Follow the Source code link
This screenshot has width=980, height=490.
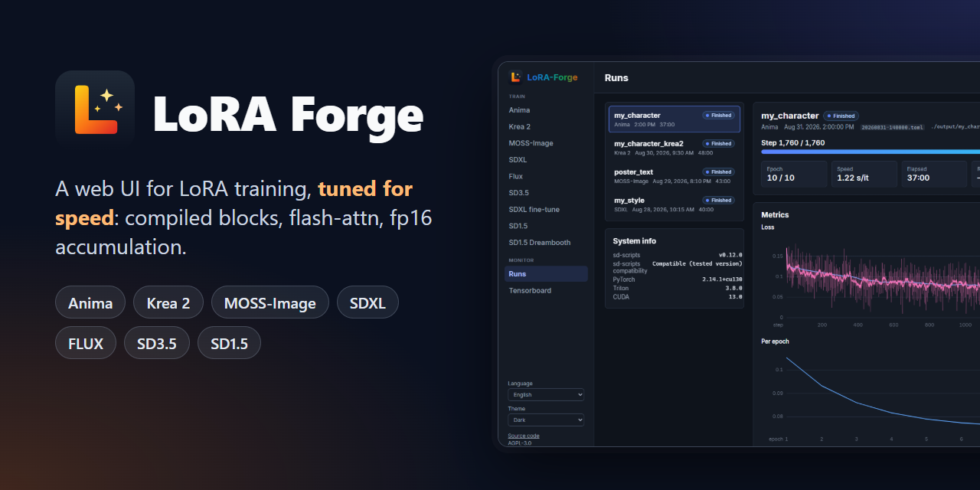coord(524,436)
